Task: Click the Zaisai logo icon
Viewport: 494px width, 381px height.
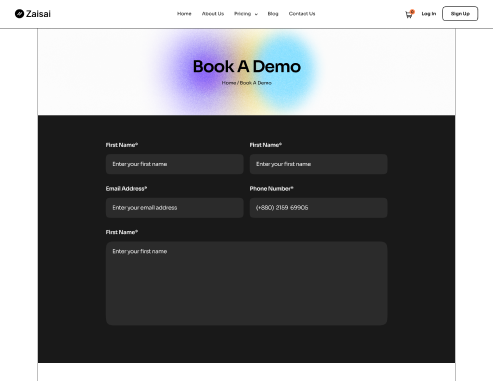Action: 19,14
